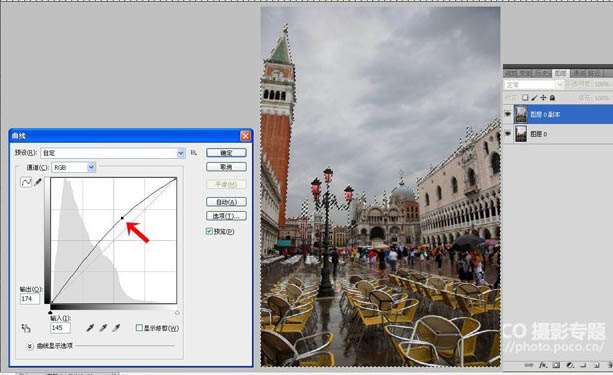Click the lock-all padlock icon in Layers panel

552,98
